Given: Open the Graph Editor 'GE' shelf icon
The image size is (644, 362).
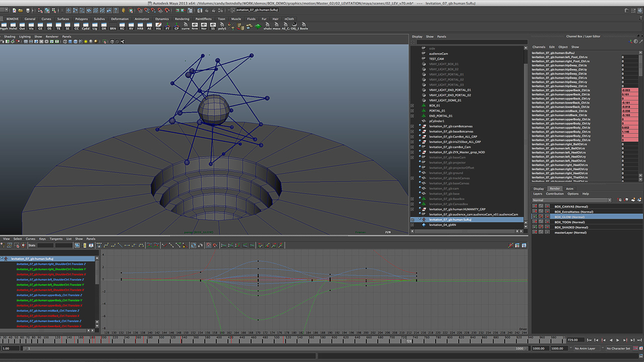Looking at the screenshot, I should click(40, 26).
